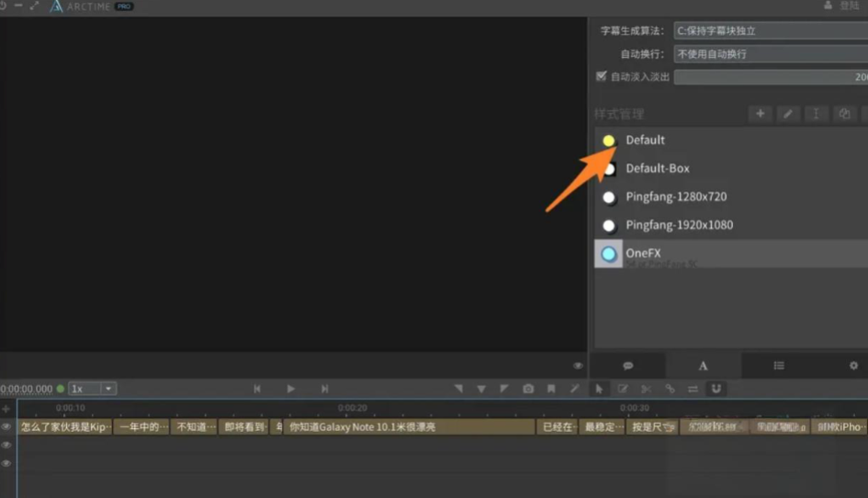The image size is (868, 498).
Task: Select the arrow pointer tool
Action: pyautogui.click(x=599, y=389)
